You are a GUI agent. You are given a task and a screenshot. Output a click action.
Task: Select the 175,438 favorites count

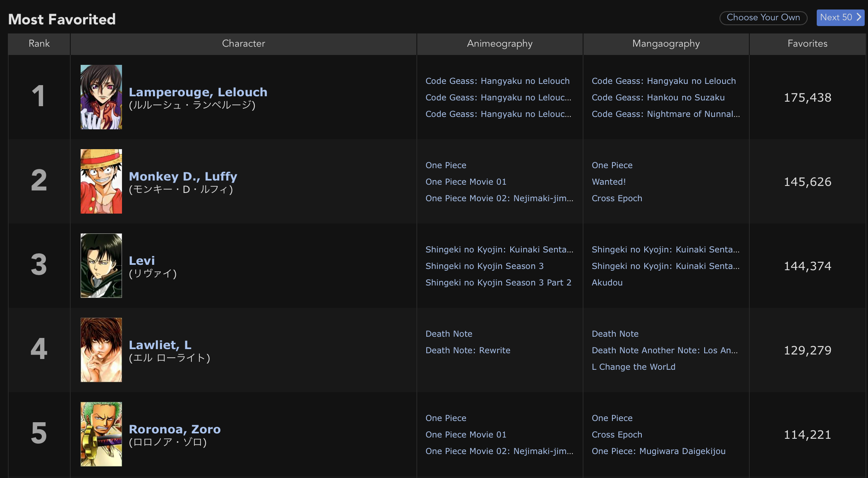pyautogui.click(x=808, y=98)
